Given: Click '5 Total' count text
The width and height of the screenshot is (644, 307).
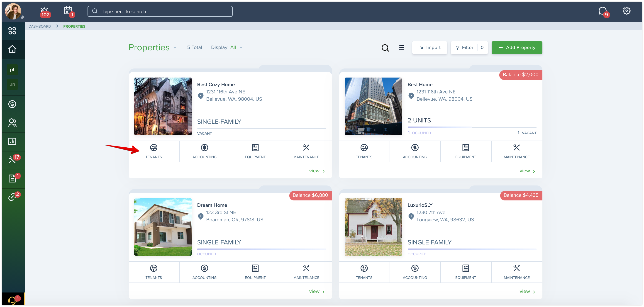Looking at the screenshot, I should point(194,47).
